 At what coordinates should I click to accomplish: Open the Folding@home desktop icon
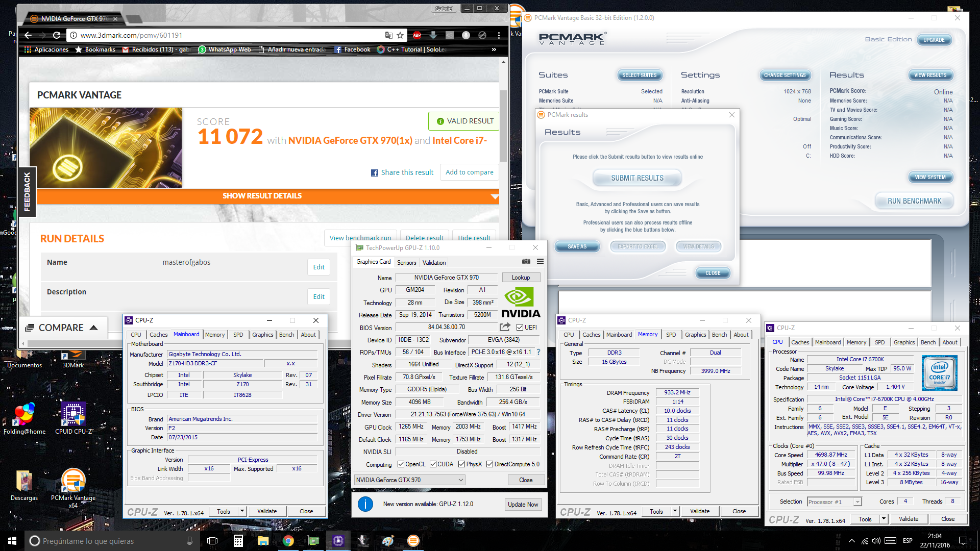(24, 418)
